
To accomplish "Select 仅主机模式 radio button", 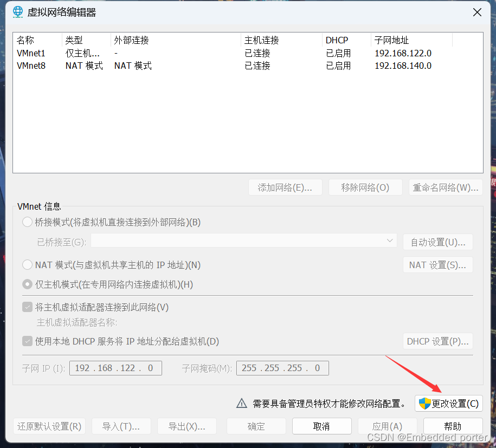I will point(27,284).
